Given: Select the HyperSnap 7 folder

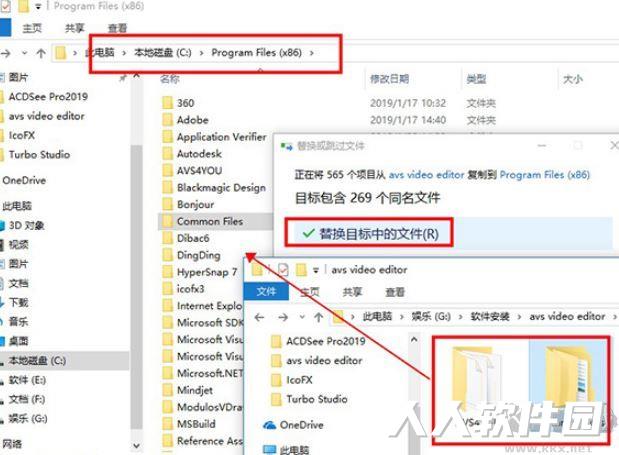Looking at the screenshot, I should coord(200,272).
